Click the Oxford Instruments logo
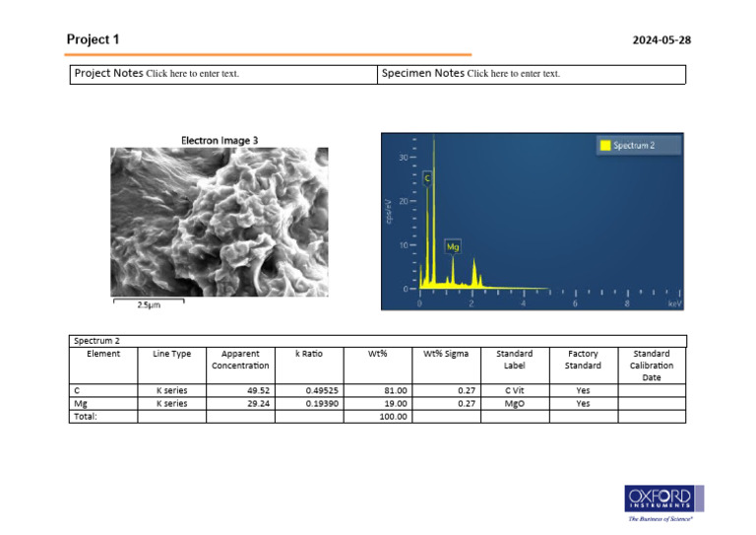The image size is (756, 535). (663, 503)
